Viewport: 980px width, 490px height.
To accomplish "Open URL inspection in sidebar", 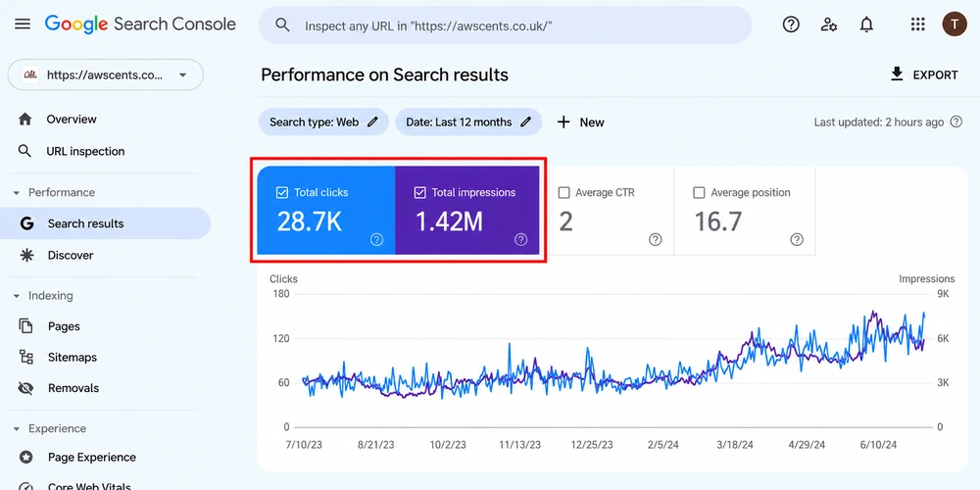I will tap(85, 151).
